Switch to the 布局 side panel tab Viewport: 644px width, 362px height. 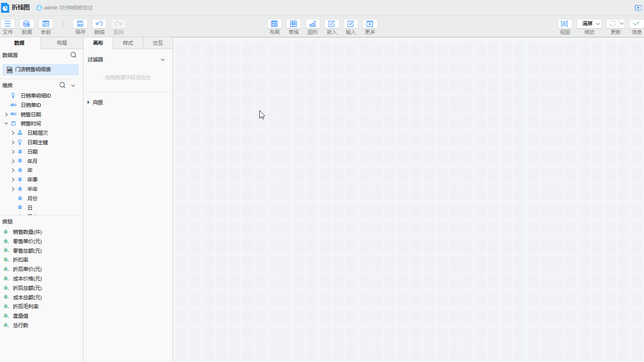tap(62, 43)
